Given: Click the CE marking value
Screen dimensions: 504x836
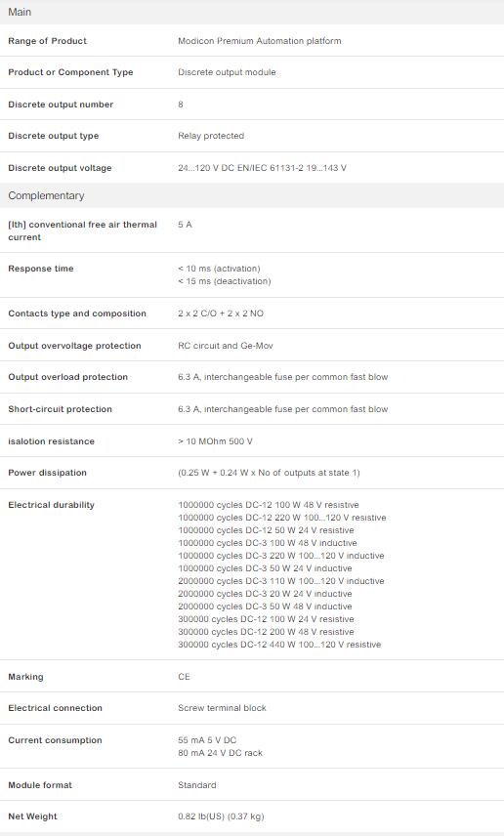Looking at the screenshot, I should tap(184, 677).
